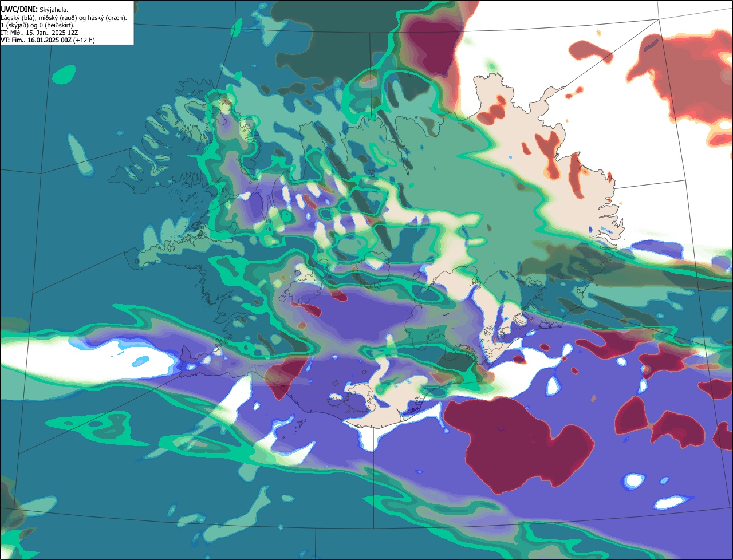Image resolution: width=733 pixels, height=560 pixels.
Task: Click the '1 (skýjað) og 0 (heiðskírt).' legend line
Action: 38,25
